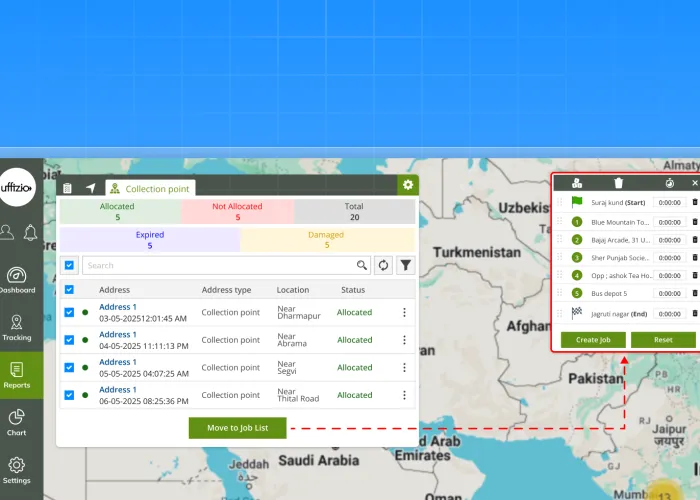This screenshot has height=500, width=700.
Task: Click the trash icon in job panel header
Action: (618, 183)
